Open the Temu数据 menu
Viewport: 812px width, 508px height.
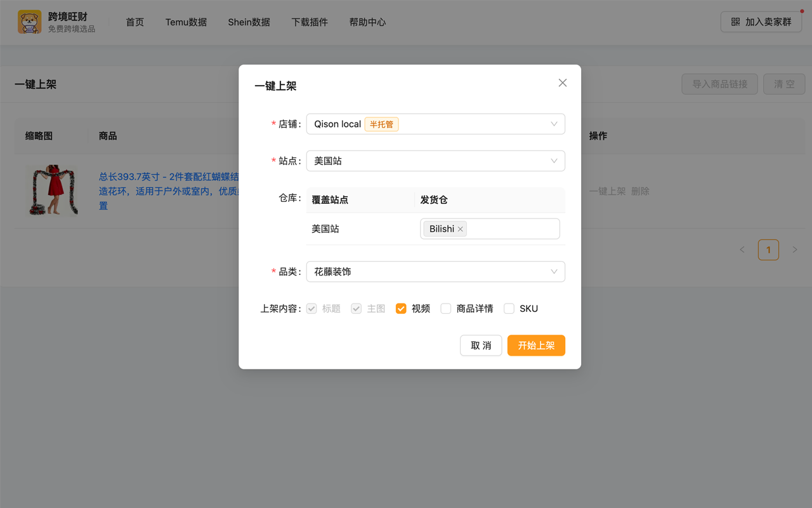coord(186,22)
